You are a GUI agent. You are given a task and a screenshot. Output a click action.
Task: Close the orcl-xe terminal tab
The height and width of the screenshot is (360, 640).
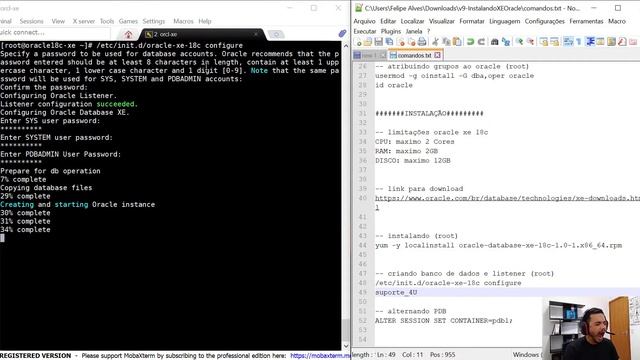coord(256,35)
